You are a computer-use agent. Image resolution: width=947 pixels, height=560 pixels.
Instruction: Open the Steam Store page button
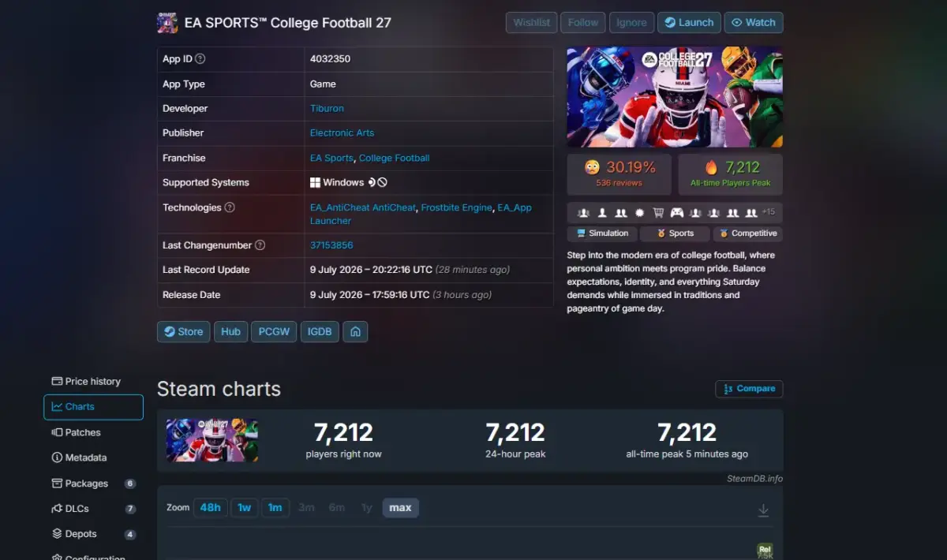point(183,331)
